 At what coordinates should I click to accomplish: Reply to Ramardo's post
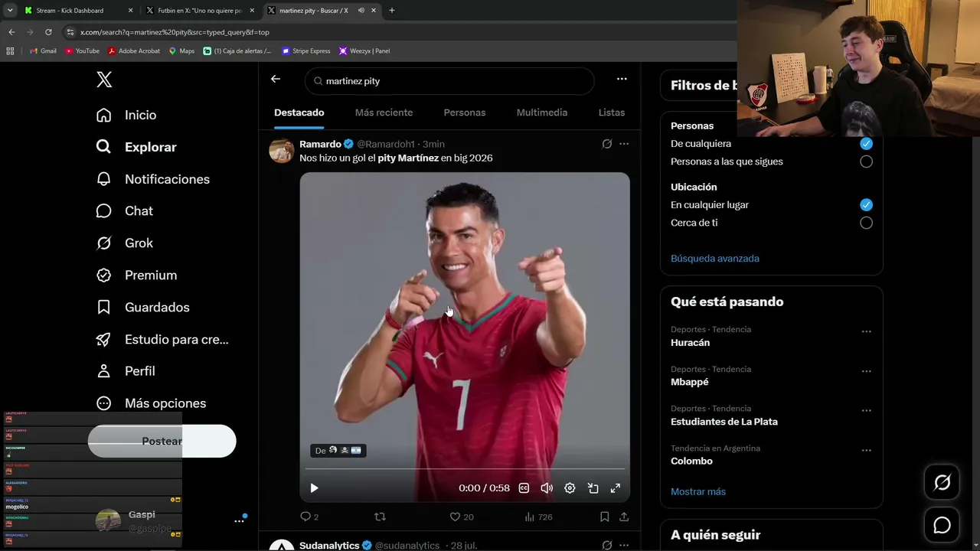305,517
